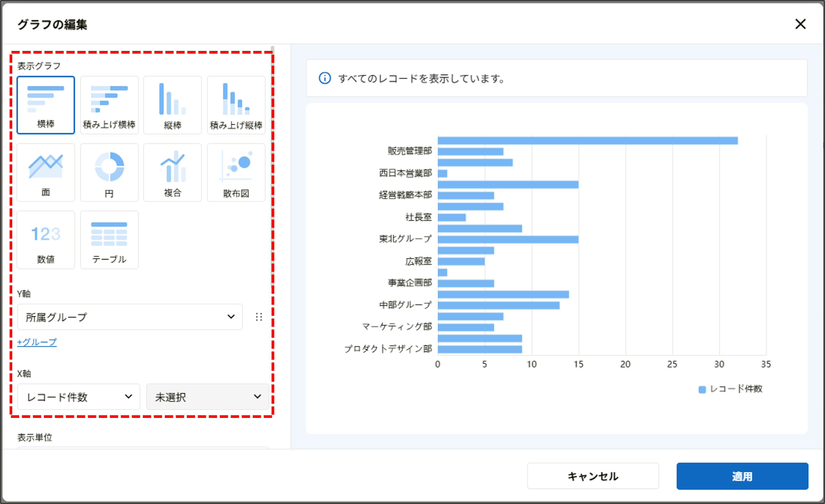The width and height of the screenshot is (825, 504).
Task: Click the info icon about displayed records
Action: coord(325,79)
